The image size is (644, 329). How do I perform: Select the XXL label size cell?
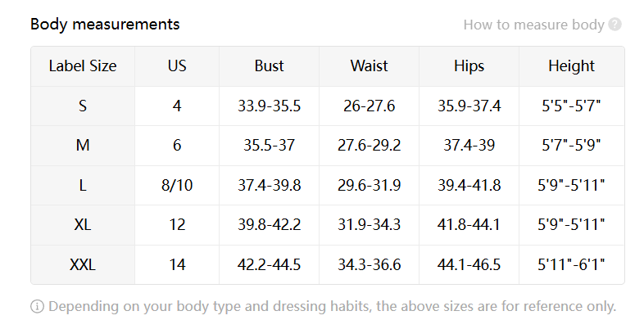pyautogui.click(x=83, y=264)
